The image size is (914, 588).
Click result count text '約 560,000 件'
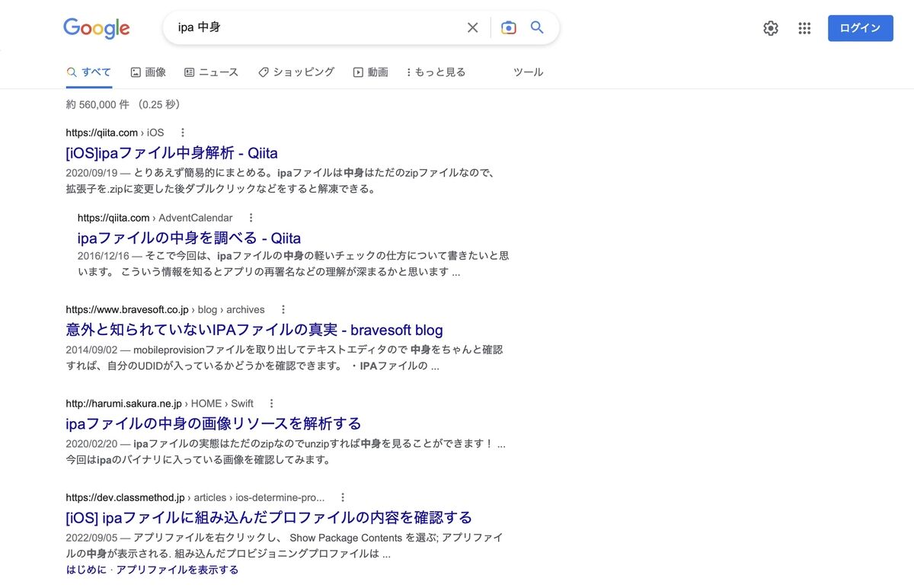click(97, 104)
